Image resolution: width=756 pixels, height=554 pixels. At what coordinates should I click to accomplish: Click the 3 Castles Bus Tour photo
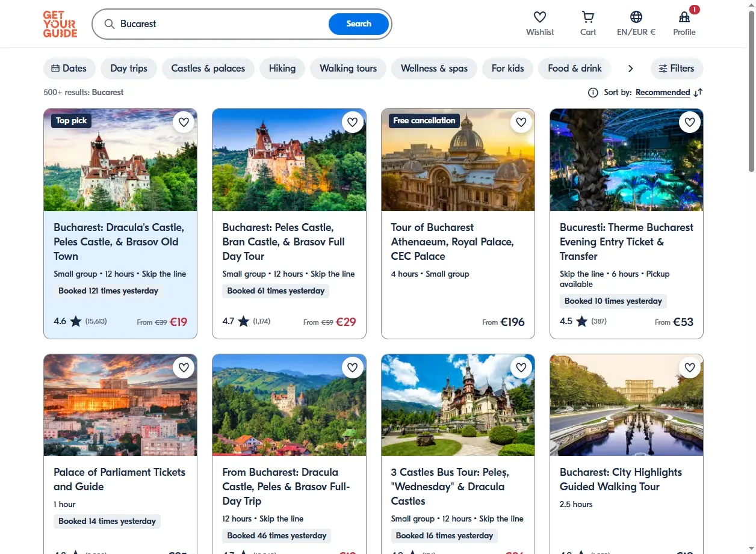(x=458, y=405)
